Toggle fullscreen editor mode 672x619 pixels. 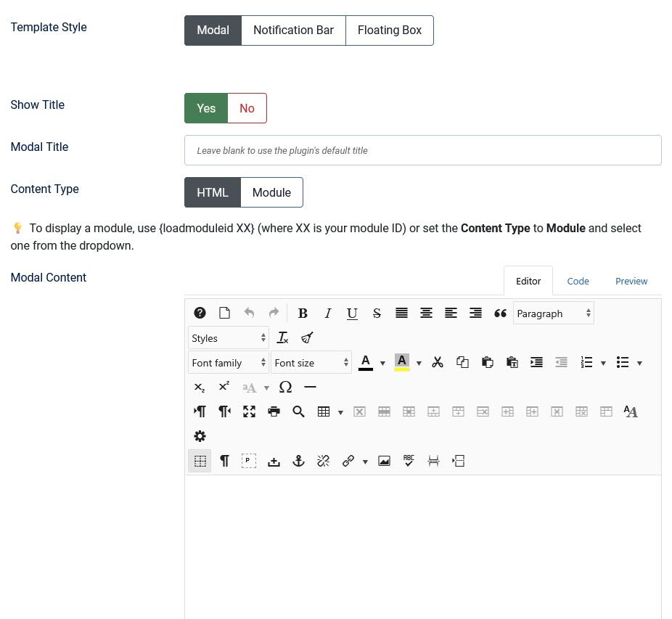pyautogui.click(x=249, y=411)
